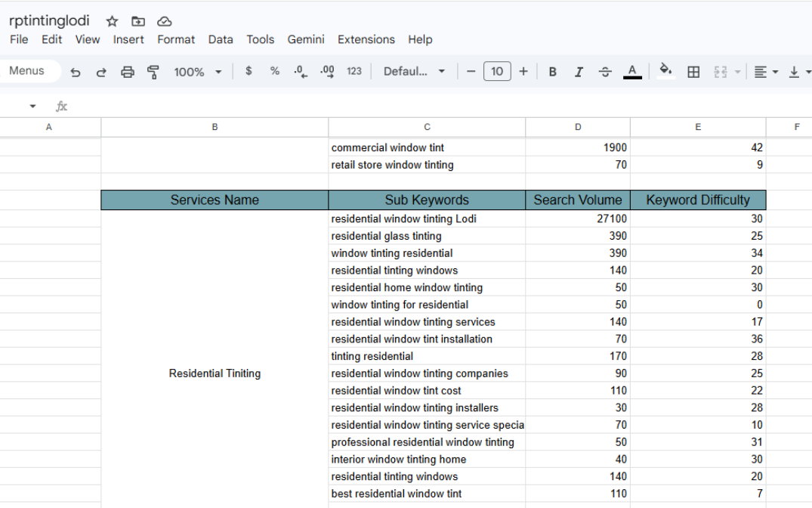This screenshot has height=508, width=812.
Task: Format as currency with dollar icon
Action: pos(249,71)
